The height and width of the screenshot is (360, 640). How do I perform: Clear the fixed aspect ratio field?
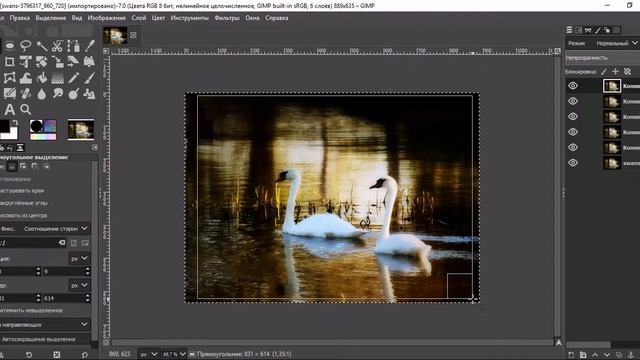[62, 242]
